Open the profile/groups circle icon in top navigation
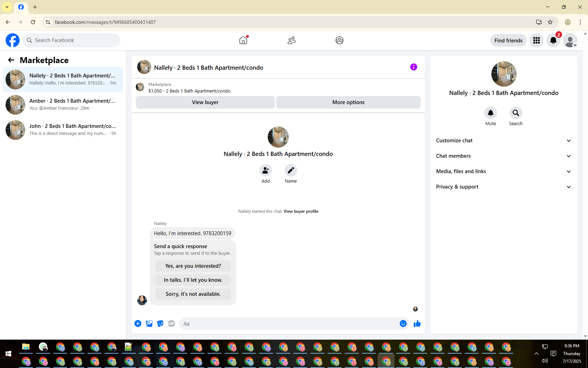The width and height of the screenshot is (588, 368). [339, 40]
